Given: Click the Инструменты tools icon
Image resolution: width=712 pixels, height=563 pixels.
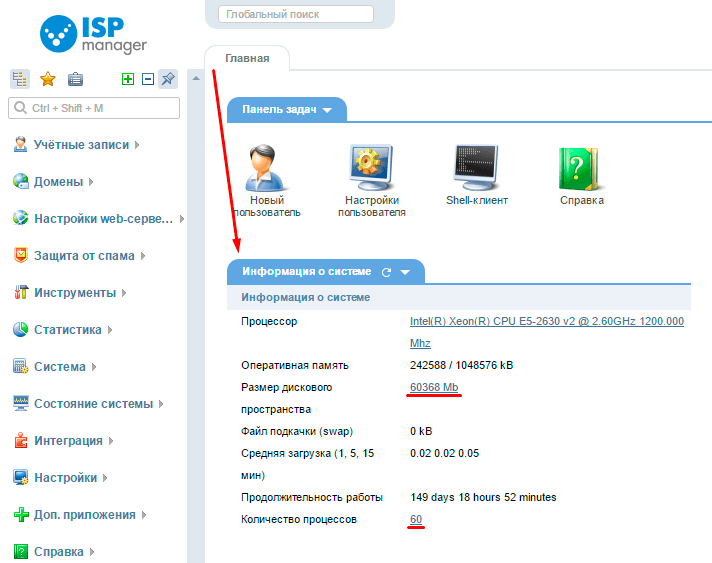Looking at the screenshot, I should [x=20, y=292].
